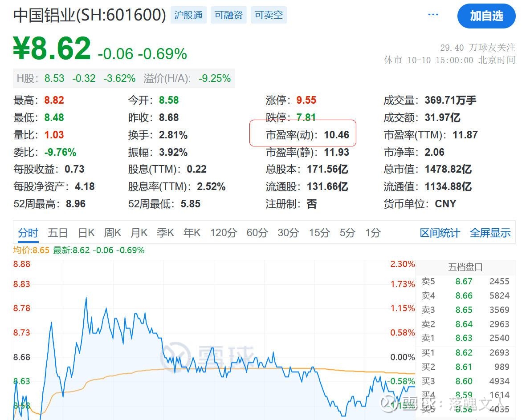Screen dimensions: 522x420
Task: Click the 总股本 value 171.56亿
Action: (327, 169)
